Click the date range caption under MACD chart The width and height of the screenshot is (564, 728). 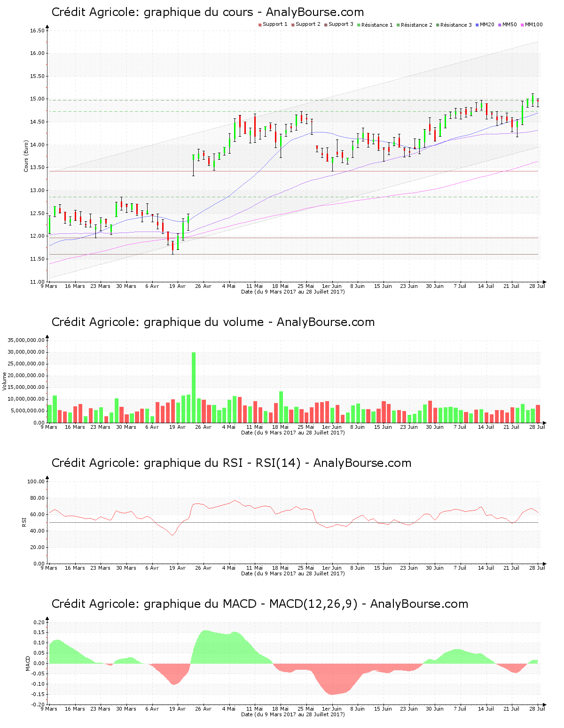(293, 714)
